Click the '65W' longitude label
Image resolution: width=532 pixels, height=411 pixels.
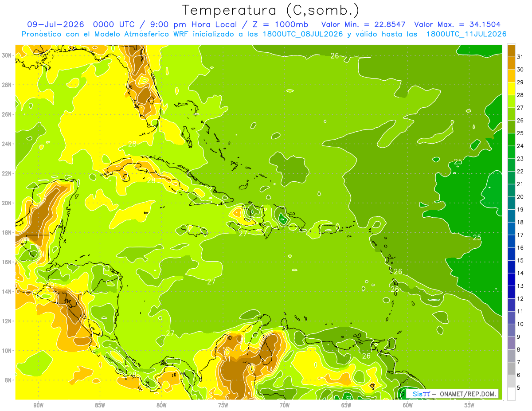(346, 405)
